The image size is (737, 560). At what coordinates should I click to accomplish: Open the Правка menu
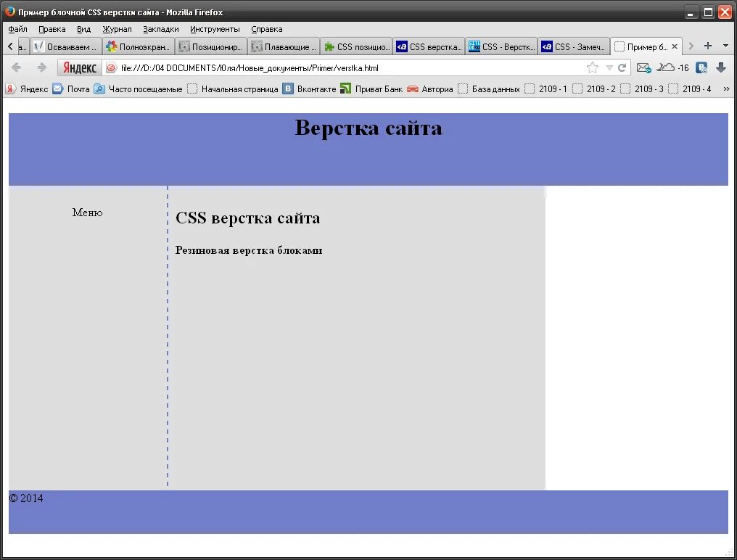(52, 29)
